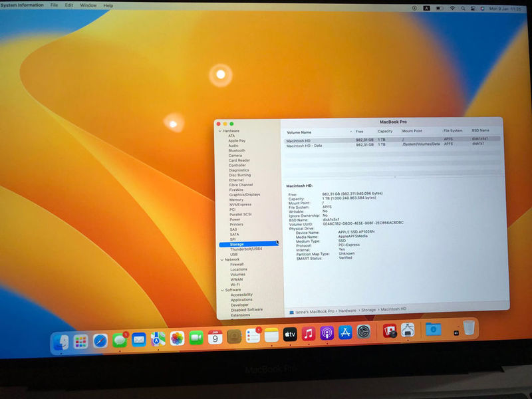
Task: Select Bluetooth in the sidebar
Action: [x=237, y=150]
